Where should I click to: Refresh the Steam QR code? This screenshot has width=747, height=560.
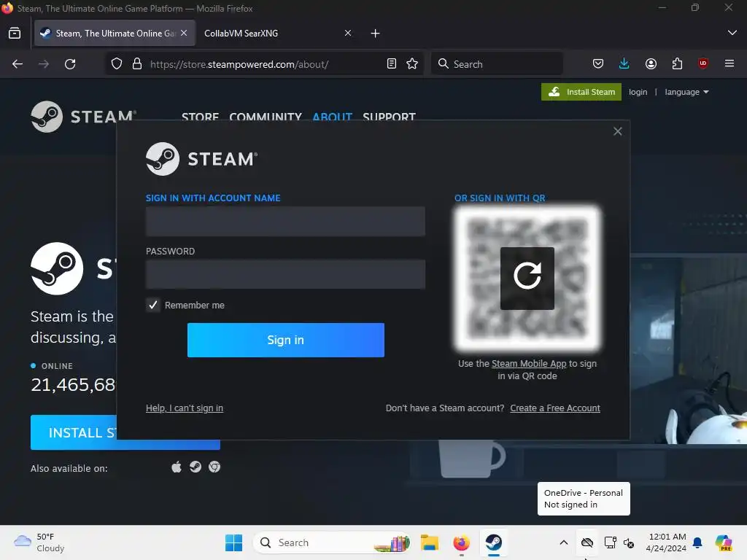(x=527, y=278)
